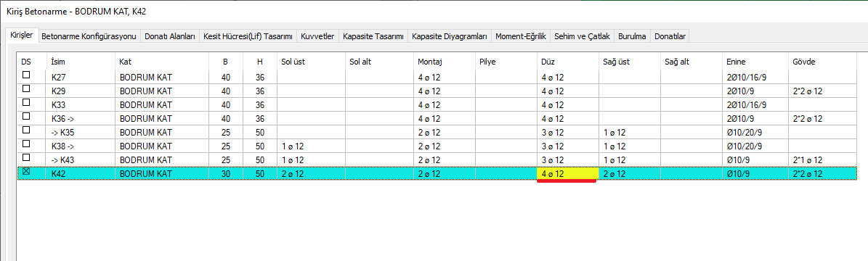This screenshot has width=868, height=261.
Task: Switch to the Kirişler tab
Action: pyautogui.click(x=23, y=36)
